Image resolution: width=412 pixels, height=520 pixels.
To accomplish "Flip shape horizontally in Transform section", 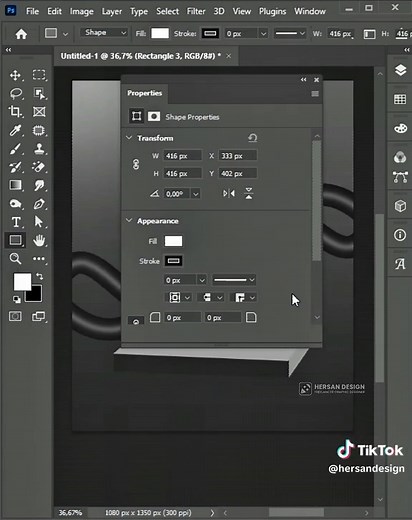I will pos(229,193).
